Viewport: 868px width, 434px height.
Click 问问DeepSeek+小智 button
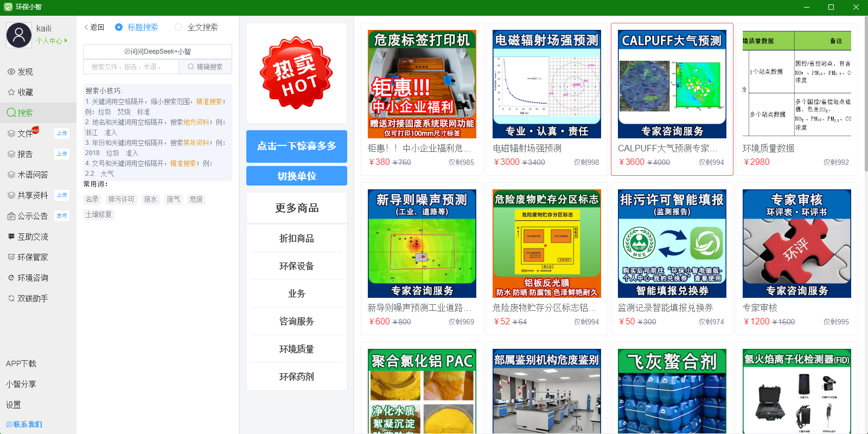coord(157,52)
